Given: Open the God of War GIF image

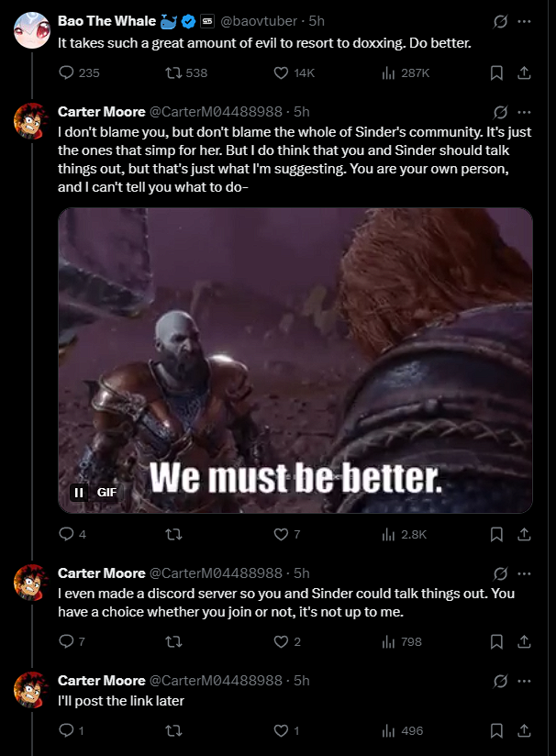Looking at the screenshot, I should point(295,361).
